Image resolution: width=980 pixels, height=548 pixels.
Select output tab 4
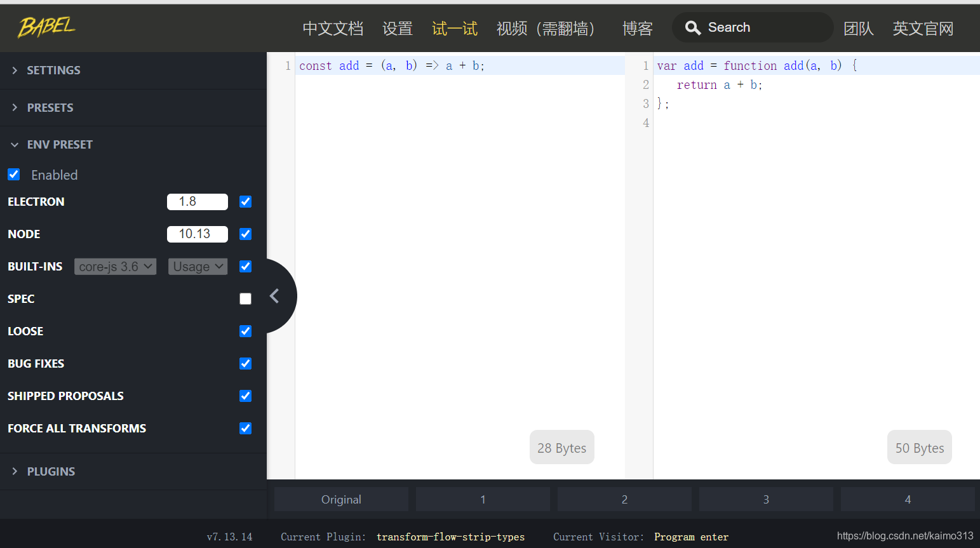click(908, 499)
